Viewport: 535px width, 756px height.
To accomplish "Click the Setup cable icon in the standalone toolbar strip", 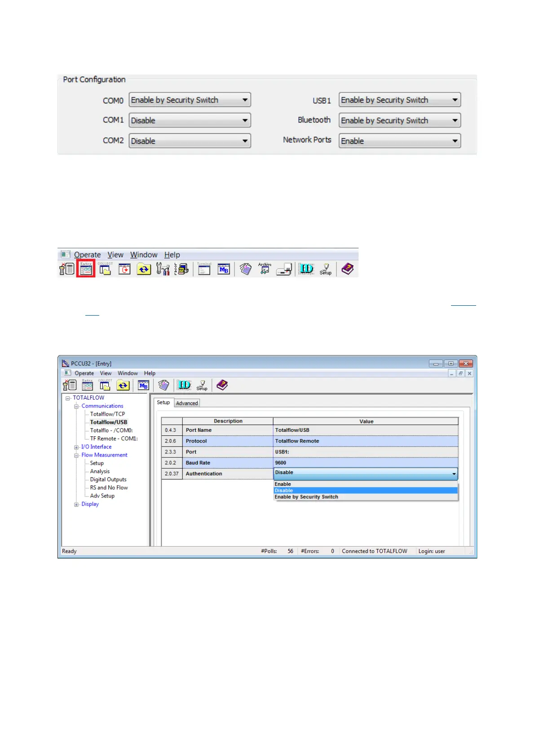I will click(x=326, y=269).
